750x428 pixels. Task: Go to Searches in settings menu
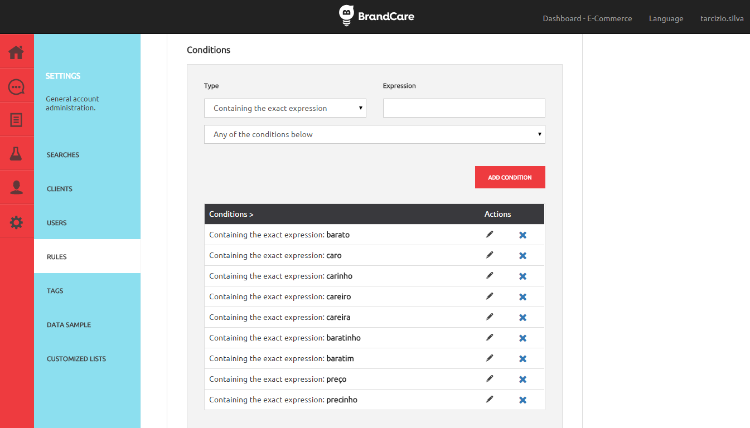pos(63,154)
